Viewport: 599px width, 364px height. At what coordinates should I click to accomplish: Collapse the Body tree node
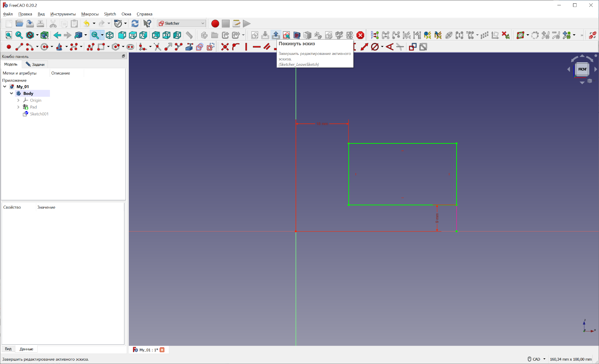[11, 93]
